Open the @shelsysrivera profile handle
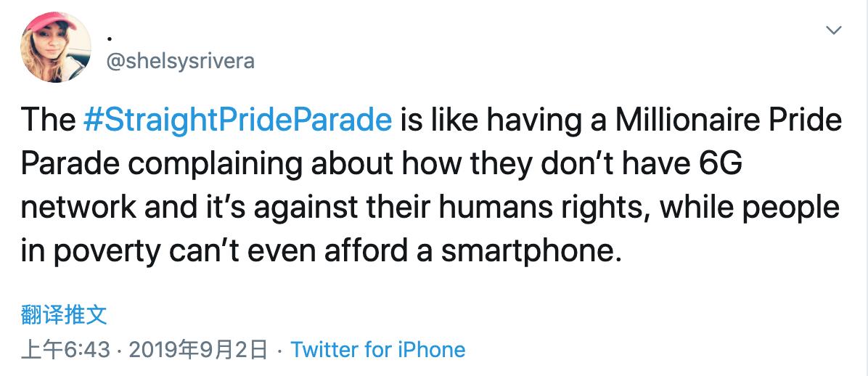 point(180,61)
